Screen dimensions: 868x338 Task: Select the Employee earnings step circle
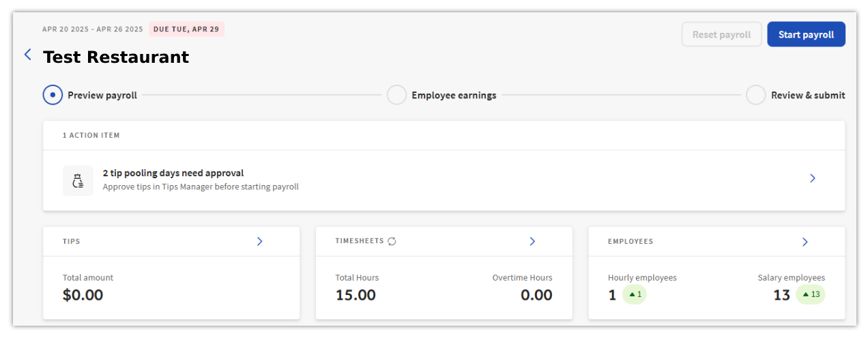point(396,95)
